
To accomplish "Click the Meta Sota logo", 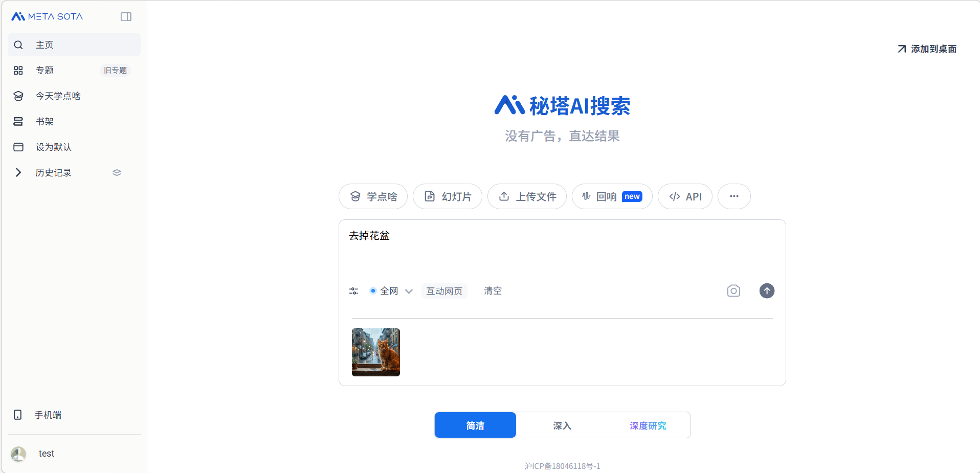I will tap(47, 17).
